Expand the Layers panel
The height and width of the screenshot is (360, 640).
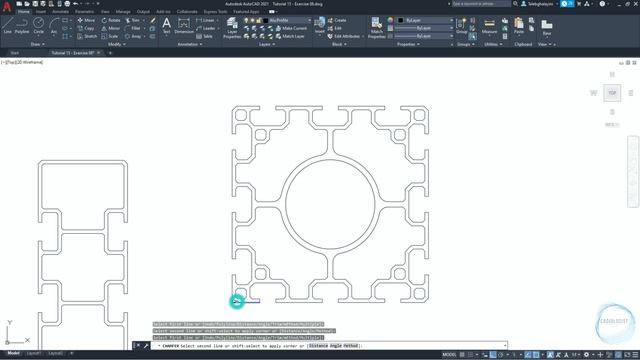pyautogui.click(x=267, y=44)
